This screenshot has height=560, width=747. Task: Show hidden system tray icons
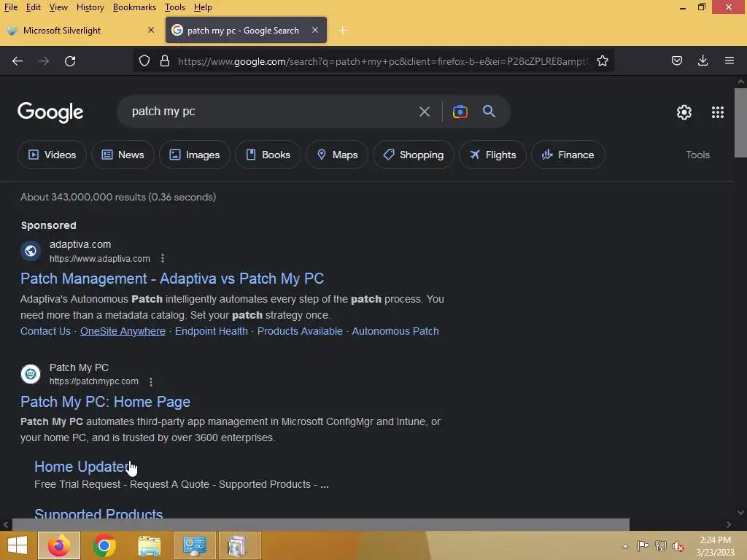(x=625, y=546)
